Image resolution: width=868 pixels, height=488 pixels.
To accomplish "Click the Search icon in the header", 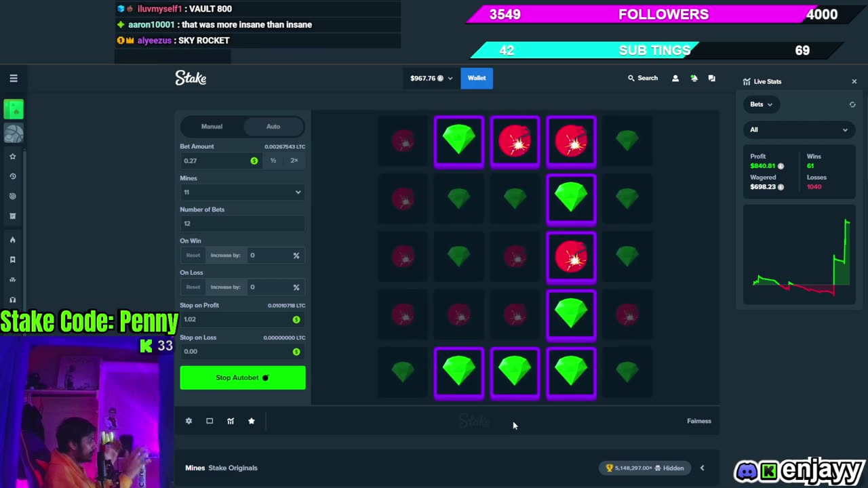I will pyautogui.click(x=631, y=79).
